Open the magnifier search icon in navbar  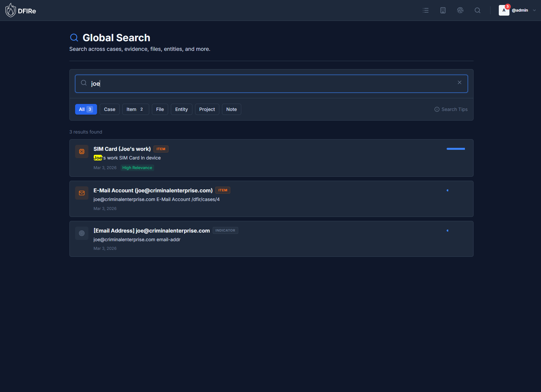[477, 10]
